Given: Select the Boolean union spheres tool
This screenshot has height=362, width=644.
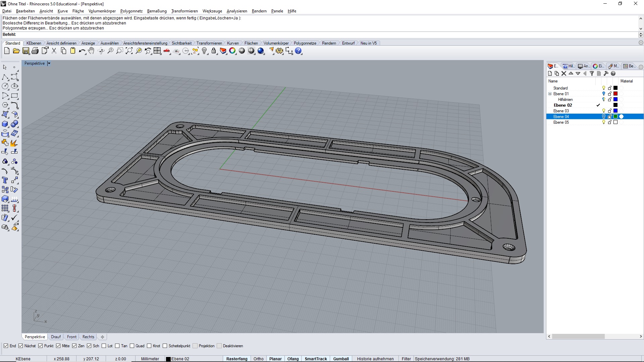Looking at the screenshot, I should coord(14,124).
